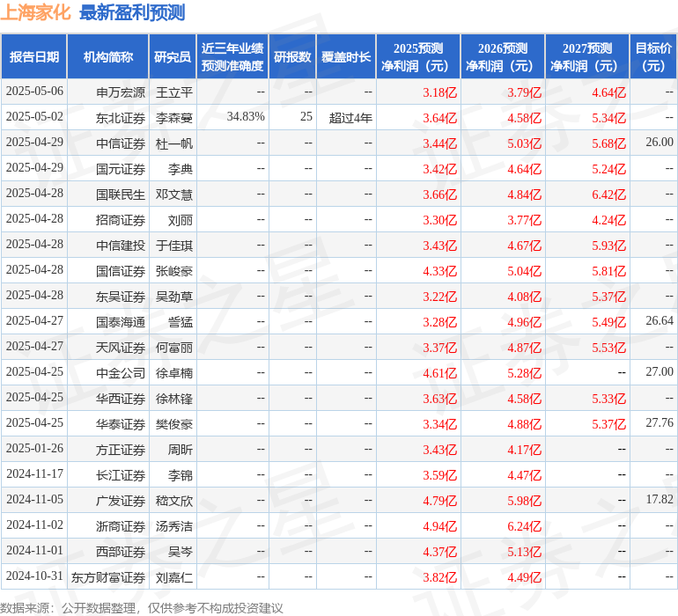Screen dimensions: 678x616
Task: Select the 报告日期 column header
Action: (34, 57)
